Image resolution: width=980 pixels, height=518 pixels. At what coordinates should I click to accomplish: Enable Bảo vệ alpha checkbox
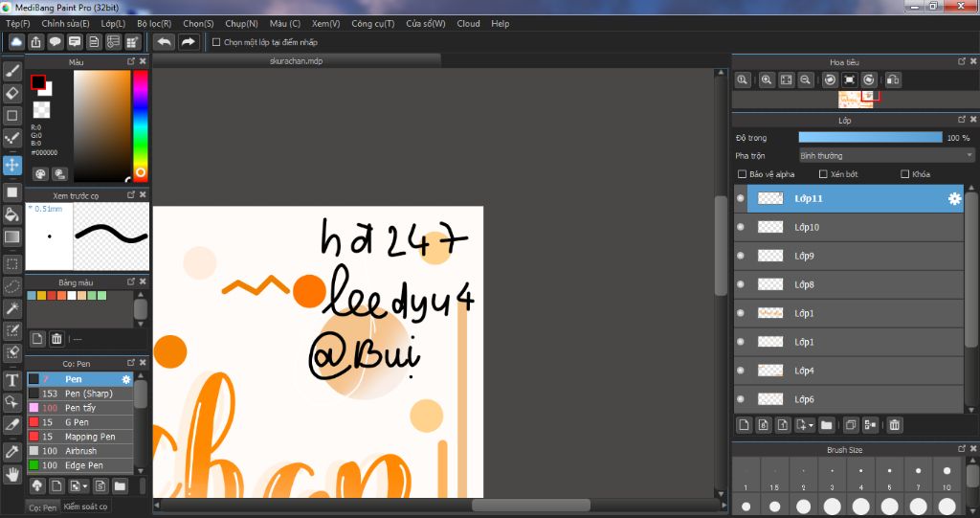coord(742,174)
